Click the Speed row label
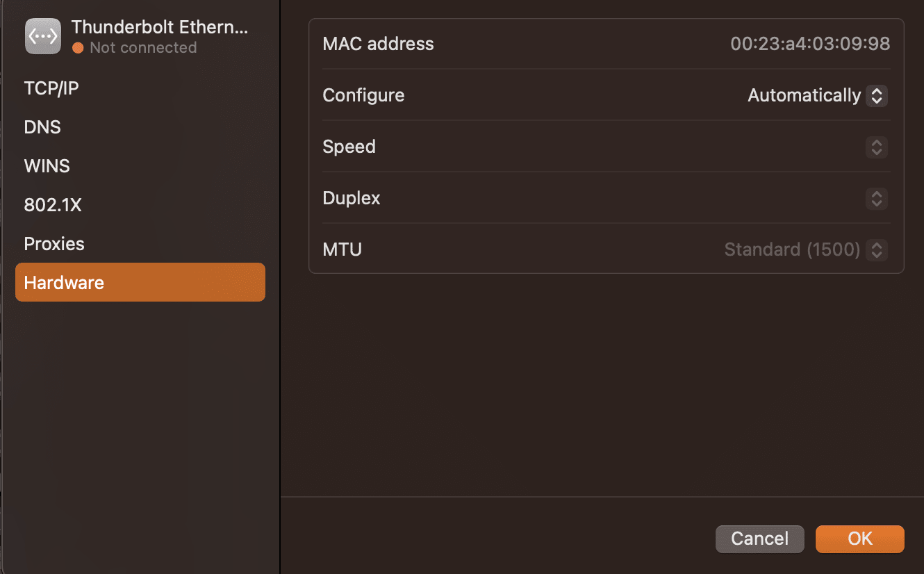 coord(349,147)
